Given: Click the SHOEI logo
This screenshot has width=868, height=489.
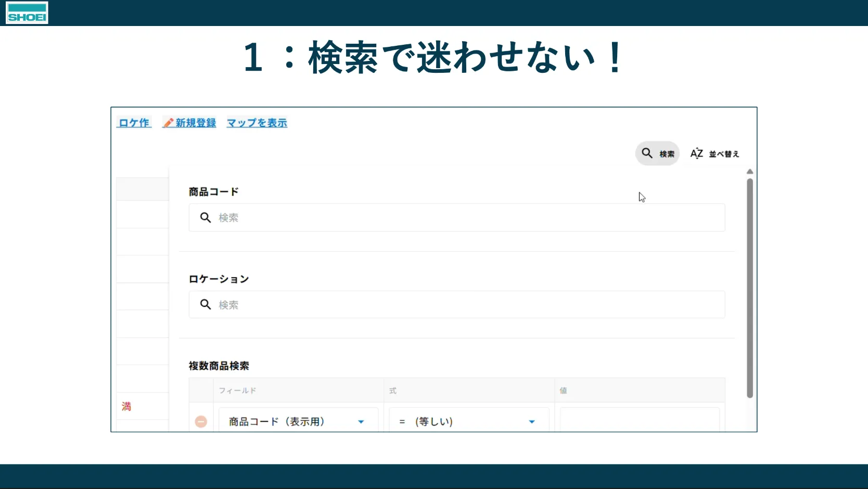Looking at the screenshot, I should coord(27,12).
